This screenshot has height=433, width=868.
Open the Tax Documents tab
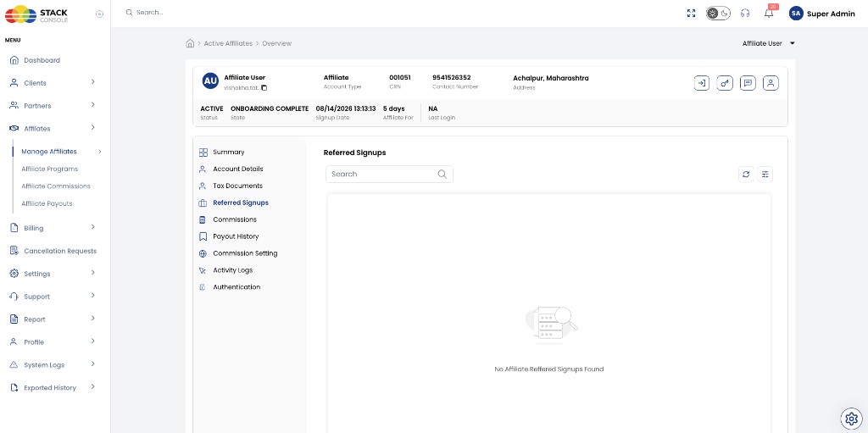click(237, 186)
